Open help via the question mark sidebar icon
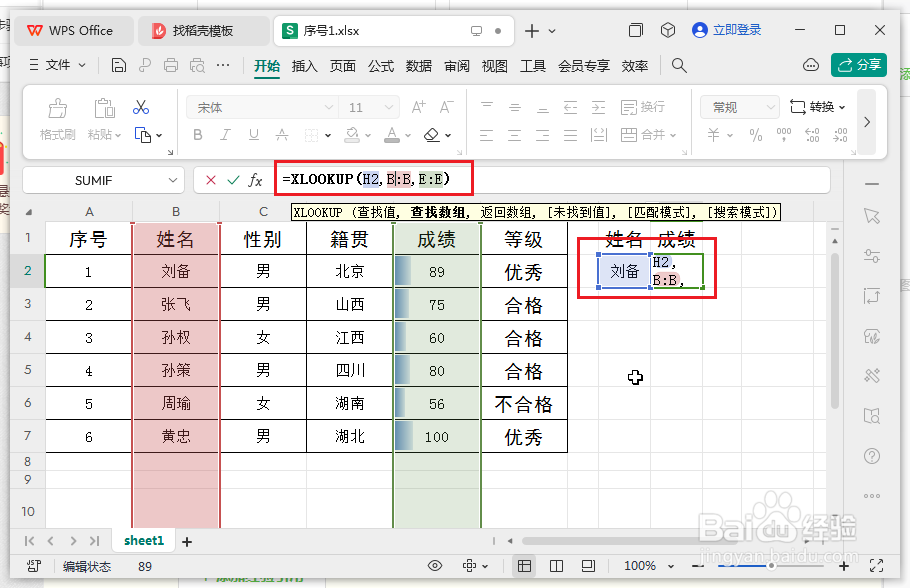This screenshot has width=910, height=588. (872, 457)
